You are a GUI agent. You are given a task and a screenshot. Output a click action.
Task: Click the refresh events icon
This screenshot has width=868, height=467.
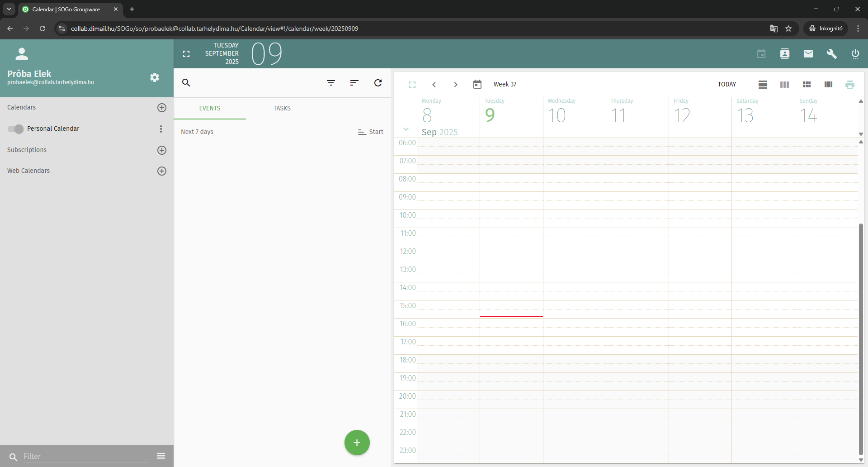[x=378, y=83]
